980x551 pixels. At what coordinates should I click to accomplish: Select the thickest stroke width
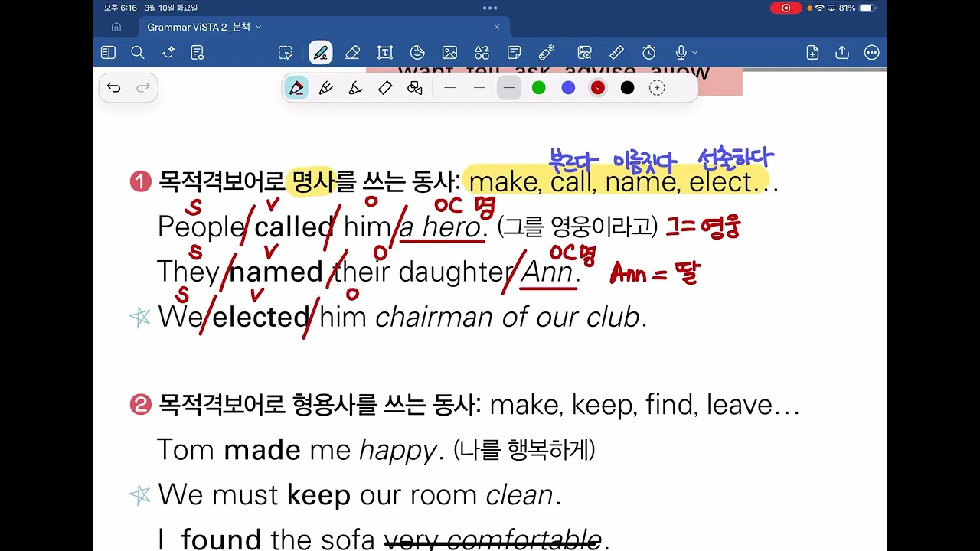point(509,88)
